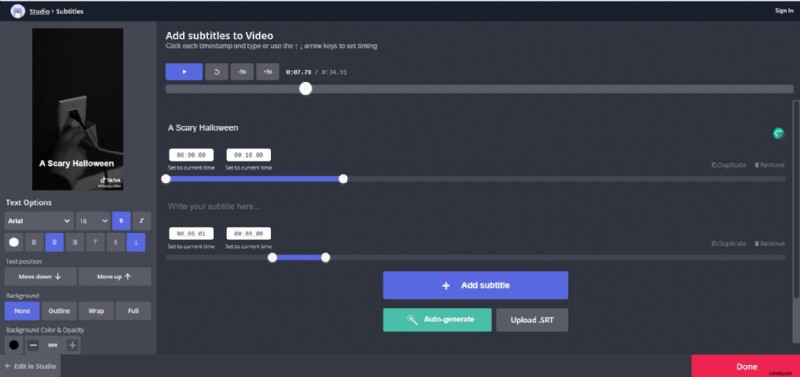
Task: Skip forward five seconds
Action: click(x=267, y=72)
